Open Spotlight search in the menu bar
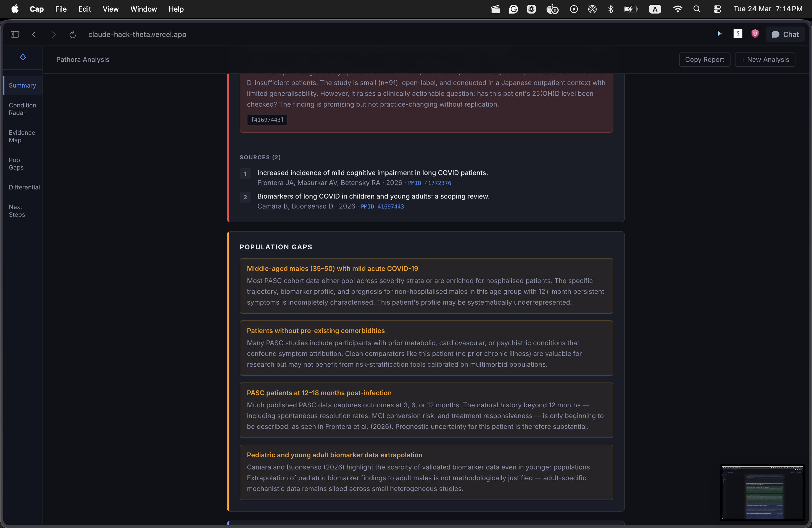The height and width of the screenshot is (528, 812). pyautogui.click(x=697, y=9)
